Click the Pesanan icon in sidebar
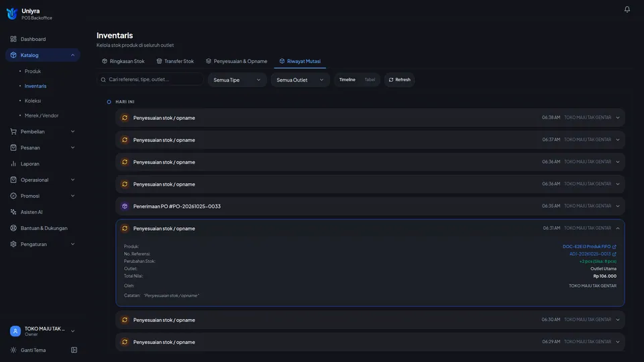The width and height of the screenshot is (644, 362). tap(13, 147)
